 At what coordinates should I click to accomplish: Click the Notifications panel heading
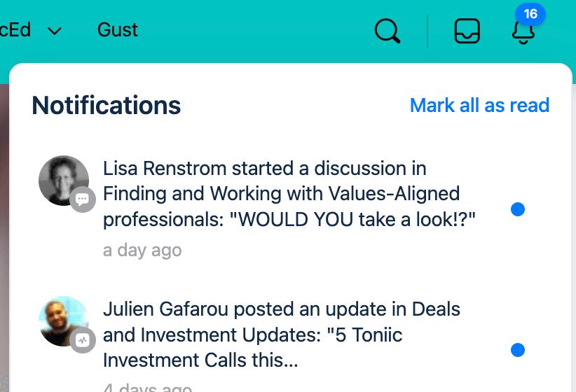(107, 105)
